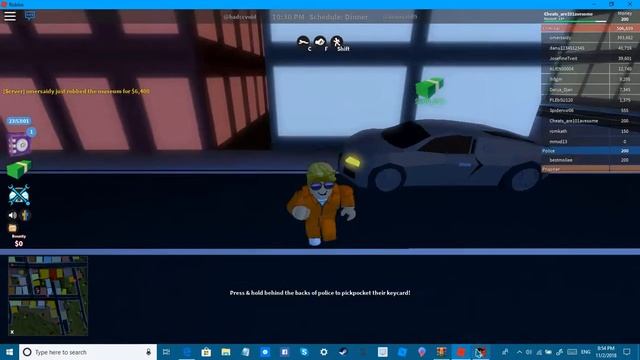Open the Roblox hamburger menu
This screenshot has height=360, width=640.
[x=10, y=16]
